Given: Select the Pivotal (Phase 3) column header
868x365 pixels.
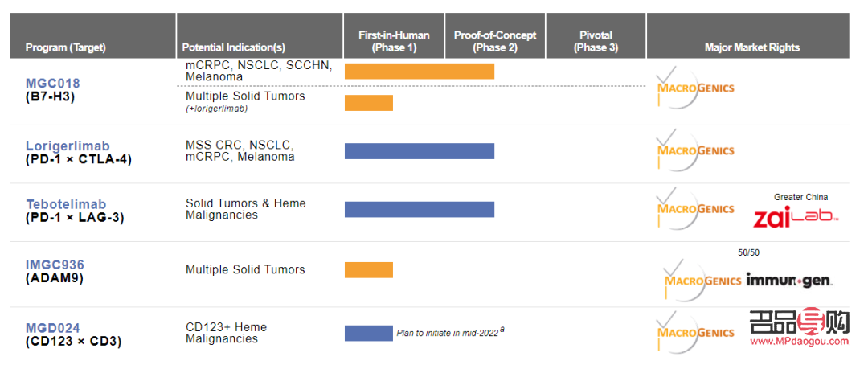Looking at the screenshot, I should tap(596, 41).
